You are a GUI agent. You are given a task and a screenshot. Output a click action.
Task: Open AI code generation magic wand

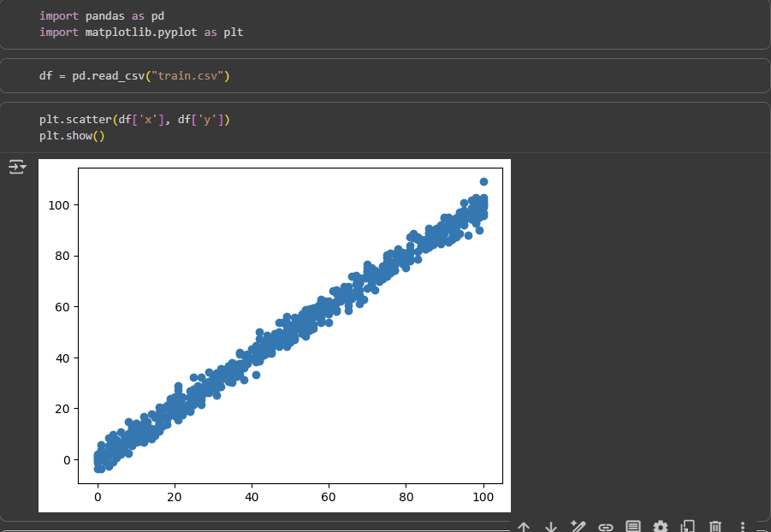(578, 527)
